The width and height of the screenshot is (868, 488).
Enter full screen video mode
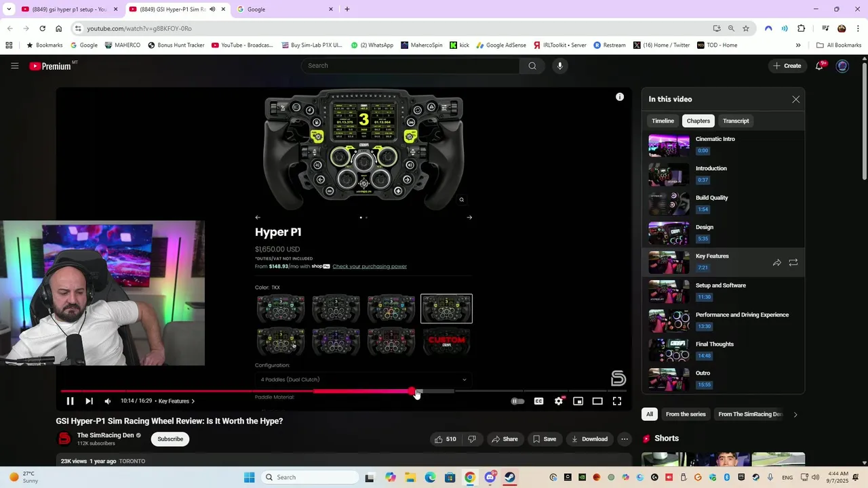coord(617,401)
